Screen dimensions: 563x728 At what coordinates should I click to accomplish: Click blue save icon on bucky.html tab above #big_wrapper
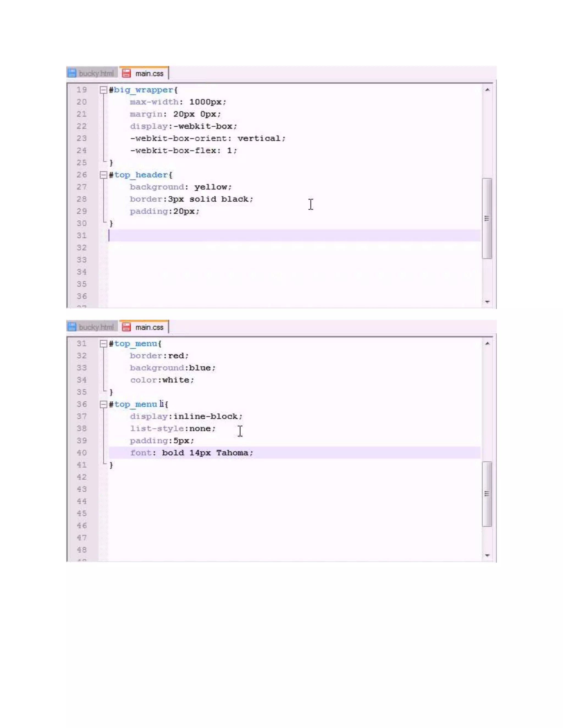[x=72, y=73]
